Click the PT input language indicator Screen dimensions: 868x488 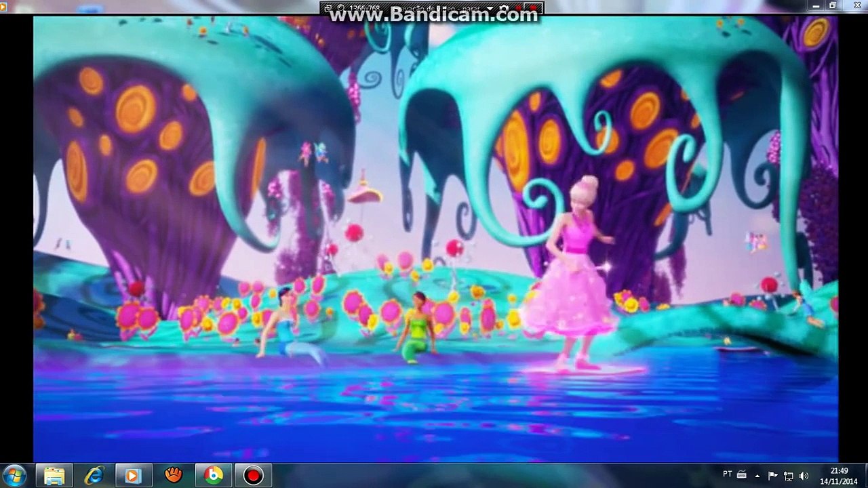[x=728, y=475]
